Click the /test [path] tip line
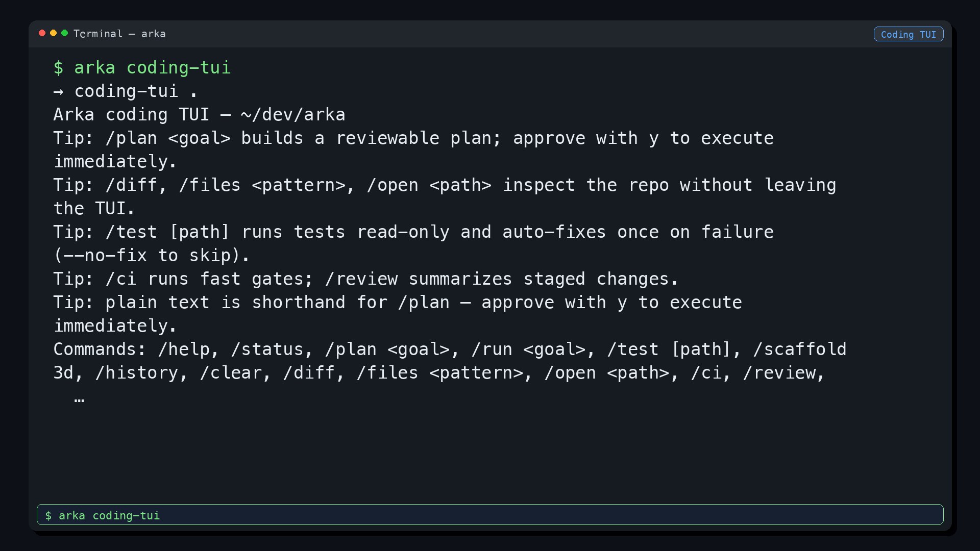Viewport: 980px width, 551px height. (413, 232)
